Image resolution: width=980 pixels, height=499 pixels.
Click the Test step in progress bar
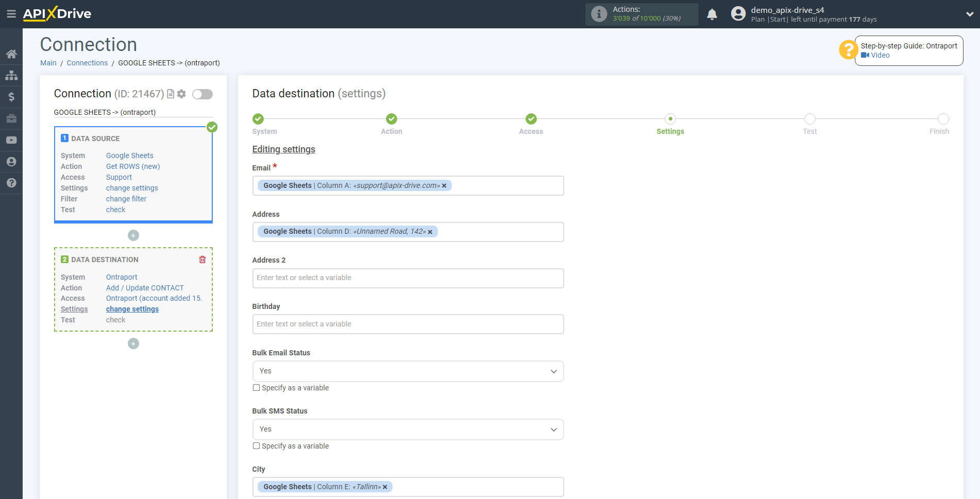pyautogui.click(x=810, y=119)
